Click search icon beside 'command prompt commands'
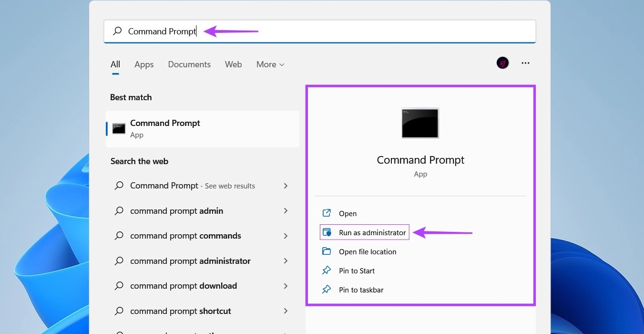The width and height of the screenshot is (644, 334). click(119, 236)
